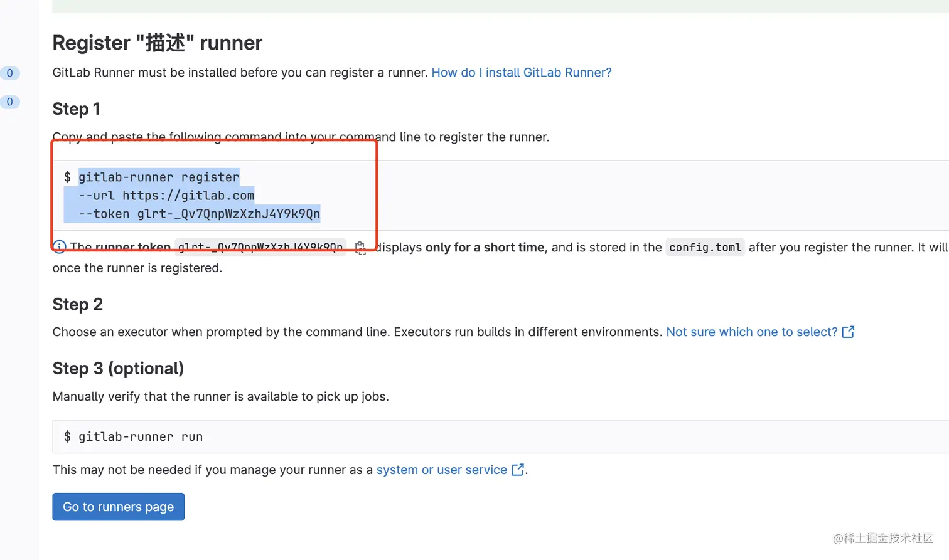Click the "--token glrt-_Qv7QnpWzXzhJ4Y9k9Qn" line
The width and height of the screenshot is (949, 560).
[x=199, y=214]
